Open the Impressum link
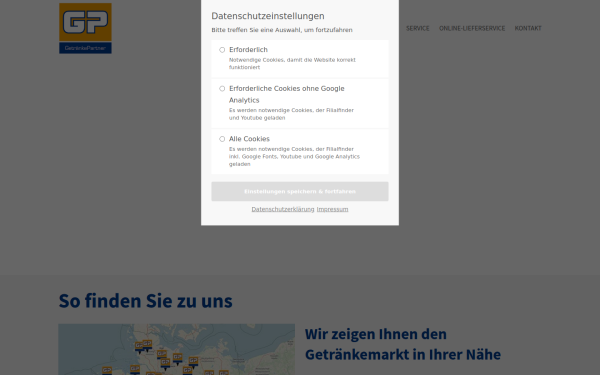Image resolution: width=600 pixels, height=375 pixels. point(333,209)
